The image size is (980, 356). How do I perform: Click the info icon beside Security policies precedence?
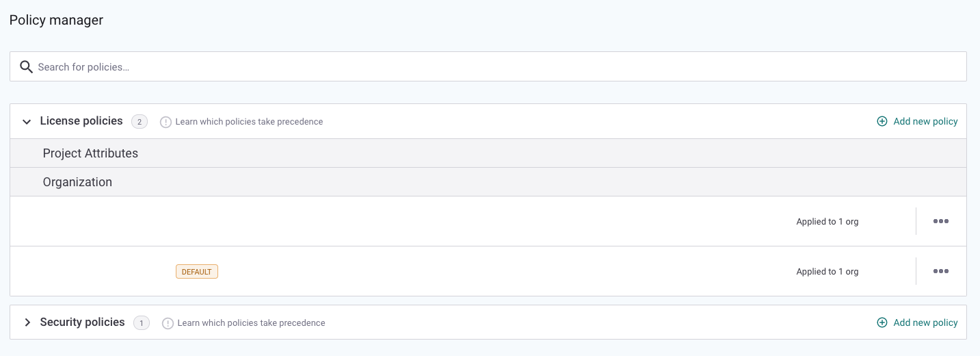168,323
